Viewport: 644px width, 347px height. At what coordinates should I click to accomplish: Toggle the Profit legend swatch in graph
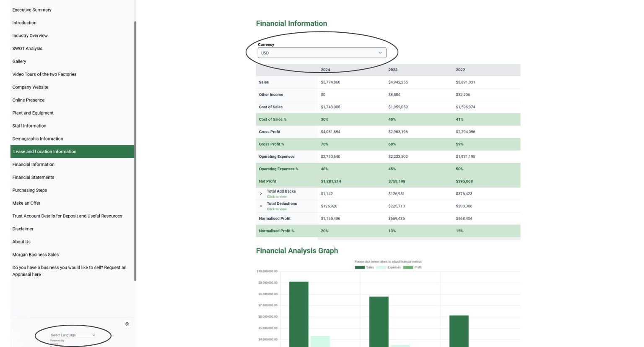(x=408, y=267)
